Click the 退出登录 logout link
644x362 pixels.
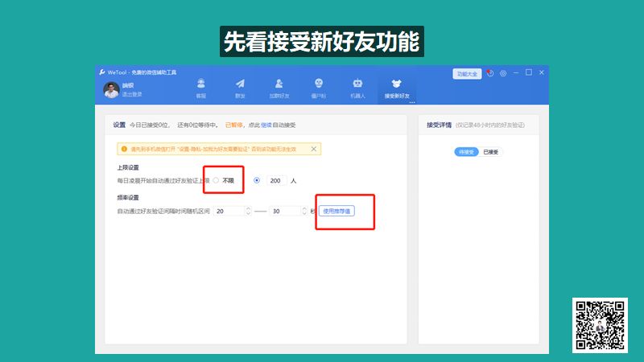(x=131, y=94)
